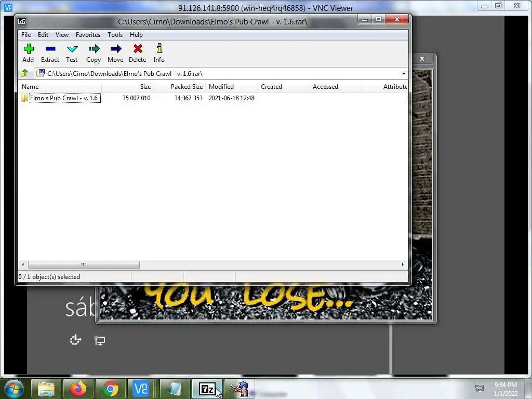The image size is (532, 399).
Task: Open the Favorites menu
Action: click(x=88, y=35)
